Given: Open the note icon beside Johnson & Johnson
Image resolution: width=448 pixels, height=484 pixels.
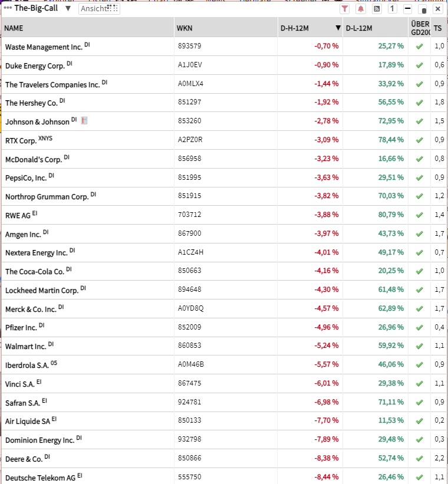Looking at the screenshot, I should click(84, 121).
